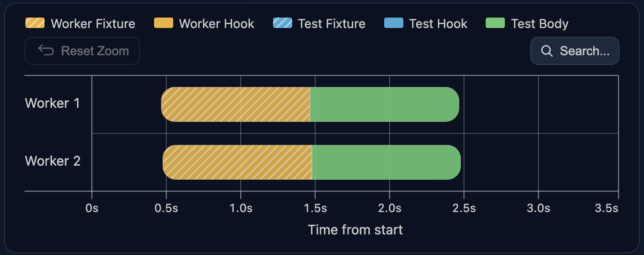
Task: Click the Test Hook blue legend swatch
Action: click(x=393, y=23)
